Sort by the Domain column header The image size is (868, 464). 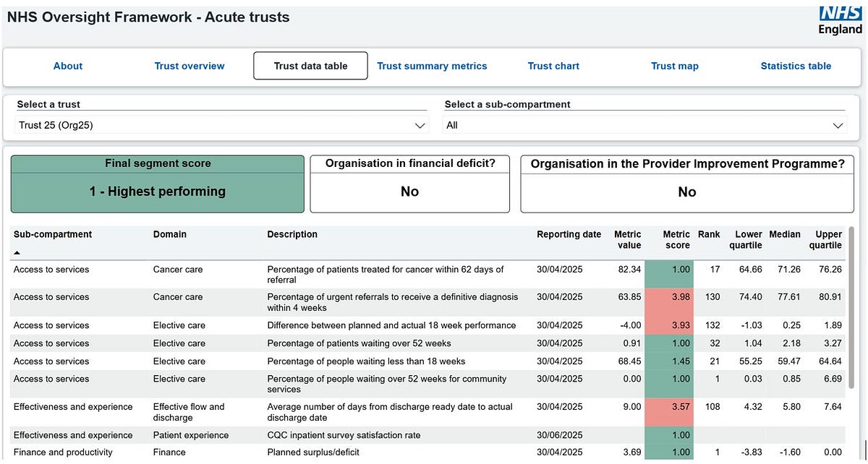[170, 234]
